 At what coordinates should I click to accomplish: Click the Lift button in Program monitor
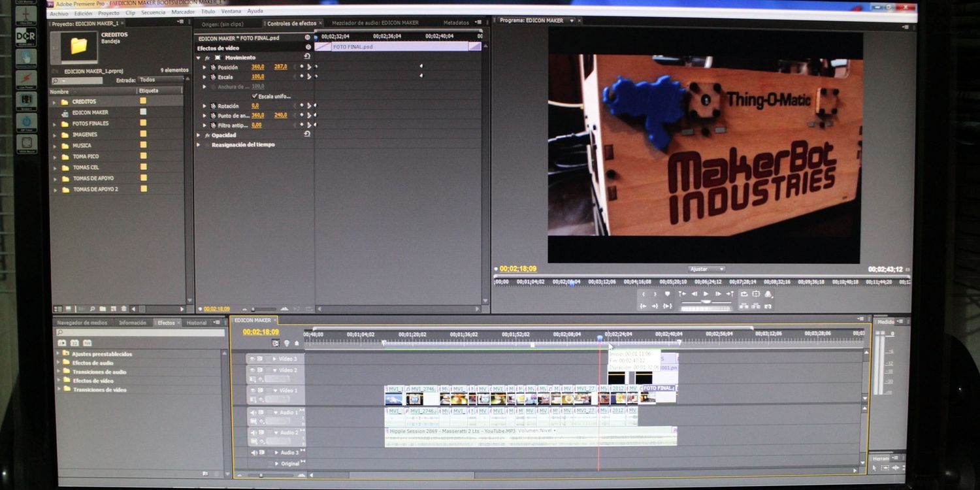[743, 306]
